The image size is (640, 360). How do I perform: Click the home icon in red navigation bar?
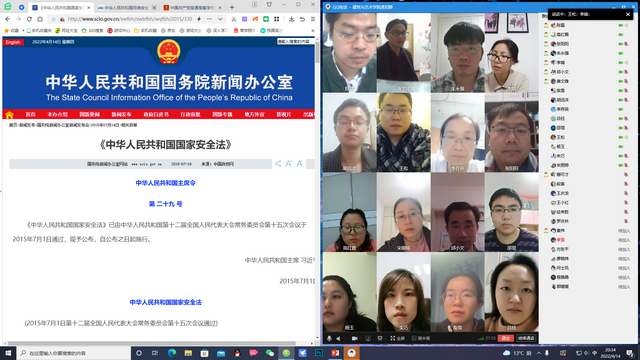pyautogui.click(x=9, y=115)
